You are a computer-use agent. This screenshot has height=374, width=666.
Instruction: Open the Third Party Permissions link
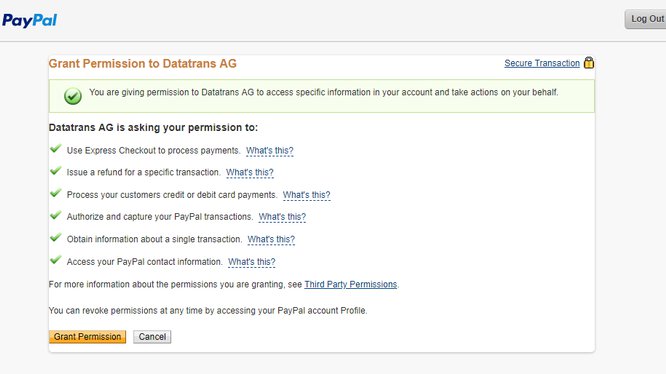tap(351, 284)
